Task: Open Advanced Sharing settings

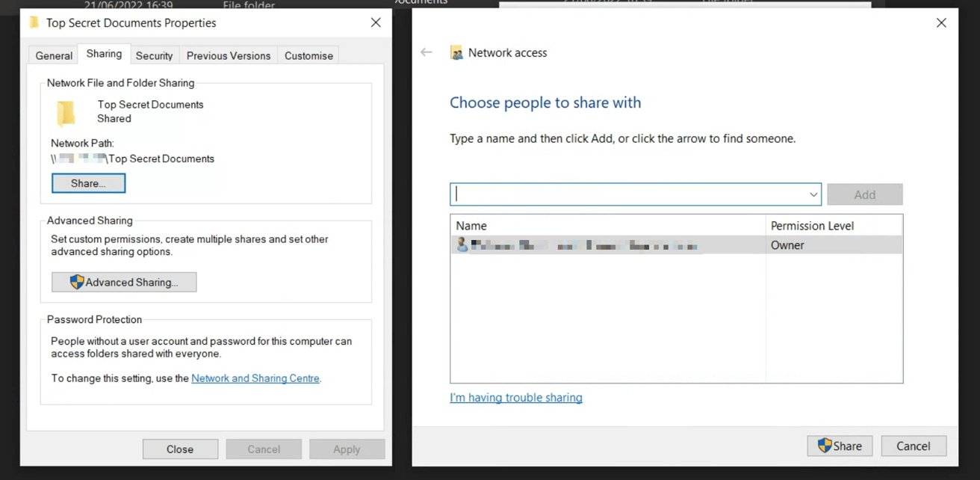Action: point(124,282)
